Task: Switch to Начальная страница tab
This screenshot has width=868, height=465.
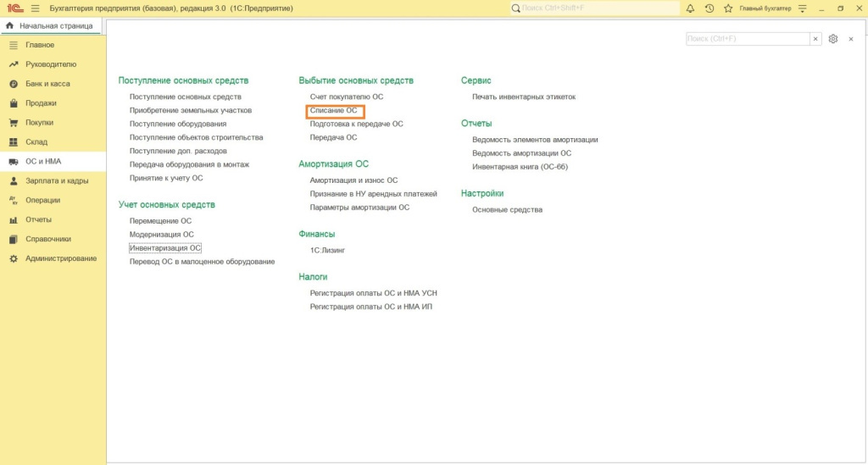Action: [51, 25]
